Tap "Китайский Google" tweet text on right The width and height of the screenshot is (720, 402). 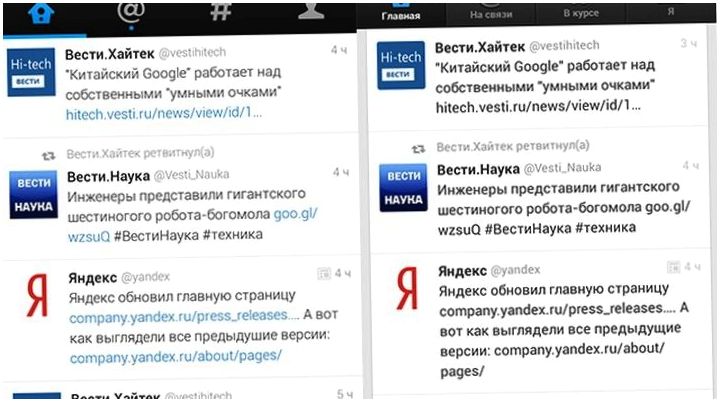(545, 76)
